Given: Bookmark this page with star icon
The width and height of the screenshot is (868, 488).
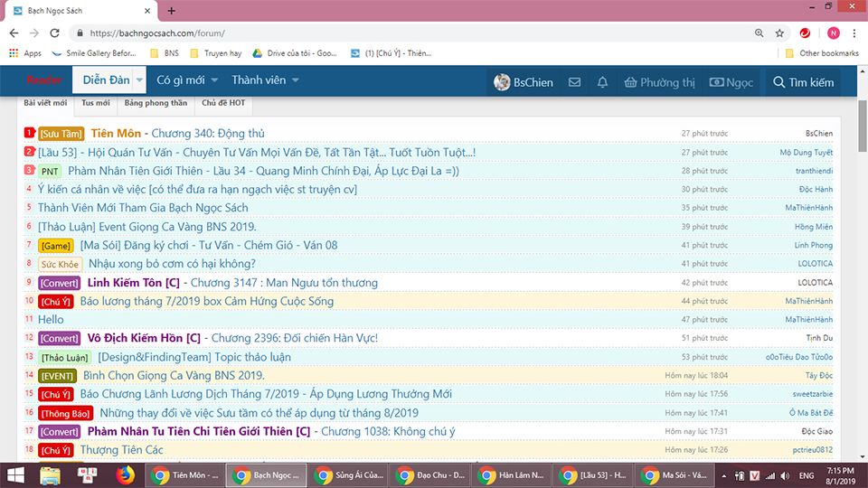Looking at the screenshot, I should (779, 33).
